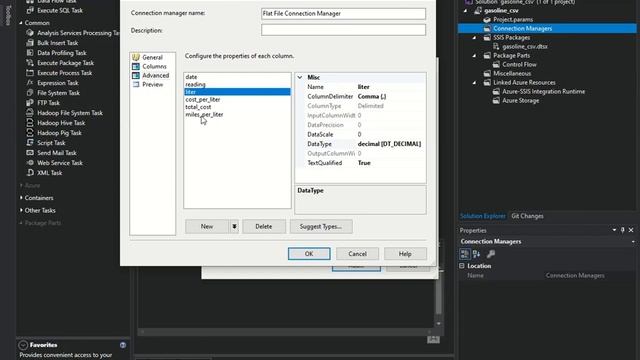Click the Hadoop Pig Task icon
Image resolution: width=640 pixels, height=360 pixels.
tap(30, 133)
